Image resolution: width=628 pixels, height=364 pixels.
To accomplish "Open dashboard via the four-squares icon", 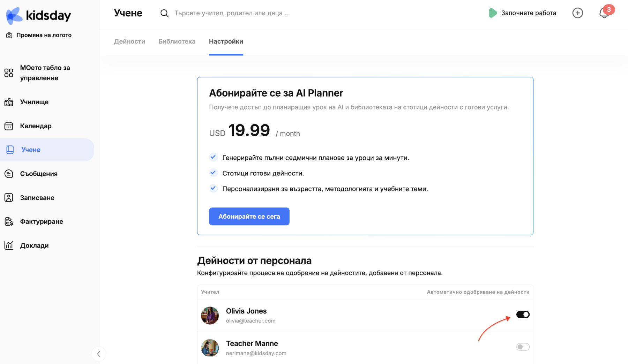I will pos(9,73).
